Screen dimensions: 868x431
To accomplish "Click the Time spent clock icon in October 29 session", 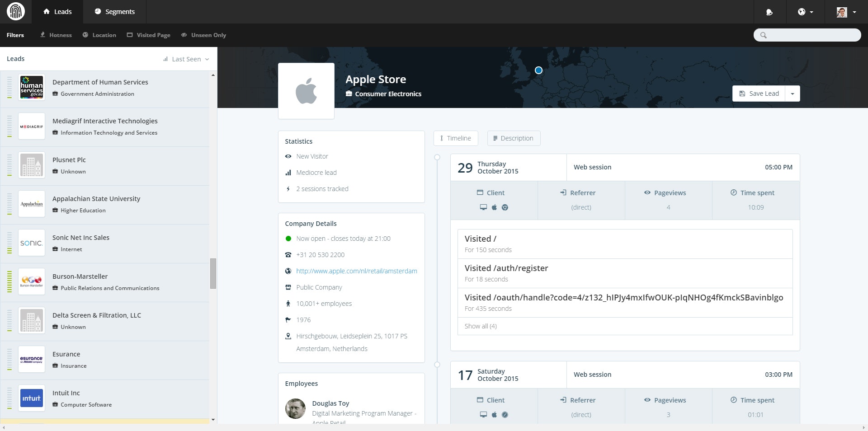I will point(734,192).
